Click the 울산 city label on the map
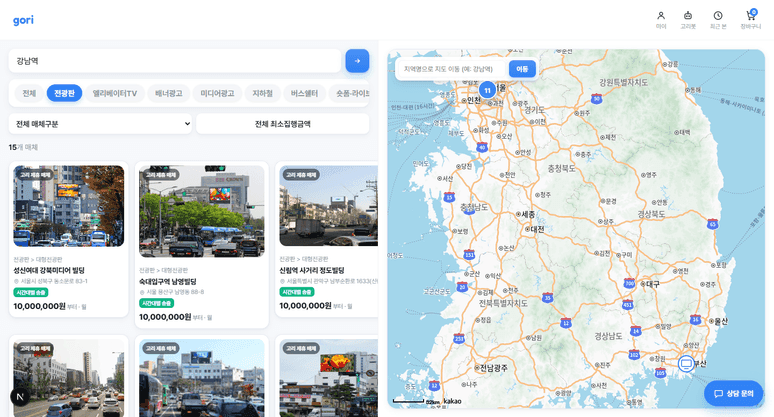The image size is (774, 417). tap(721, 321)
